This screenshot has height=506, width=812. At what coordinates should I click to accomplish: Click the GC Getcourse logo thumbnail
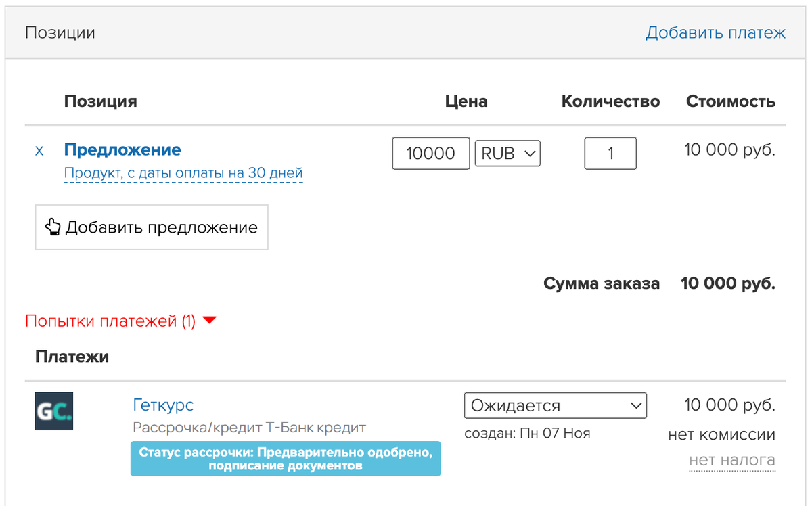pyautogui.click(x=54, y=411)
